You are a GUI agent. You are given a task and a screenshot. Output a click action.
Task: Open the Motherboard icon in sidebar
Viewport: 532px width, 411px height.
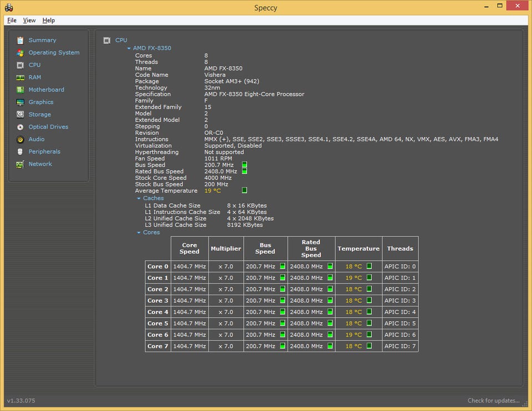(x=20, y=90)
